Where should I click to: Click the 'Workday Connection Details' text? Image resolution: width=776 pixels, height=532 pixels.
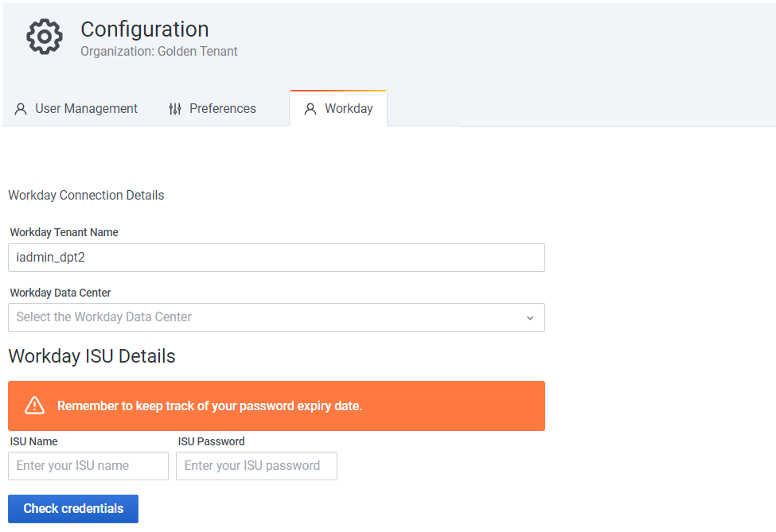[86, 196]
